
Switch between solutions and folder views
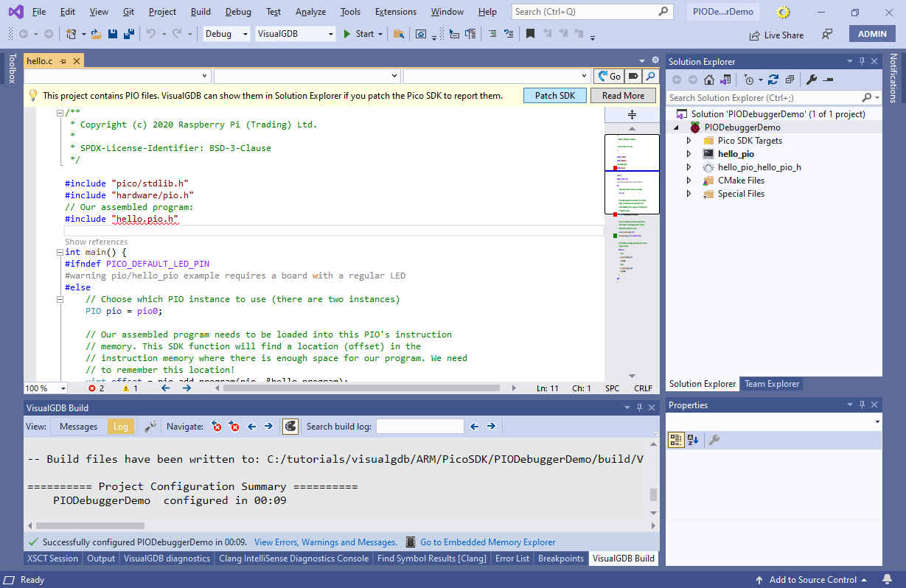(x=726, y=80)
